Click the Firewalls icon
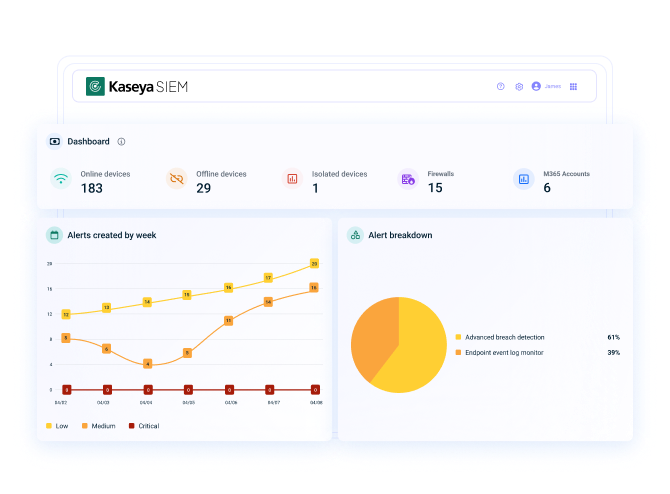The image size is (670, 494). [408, 179]
